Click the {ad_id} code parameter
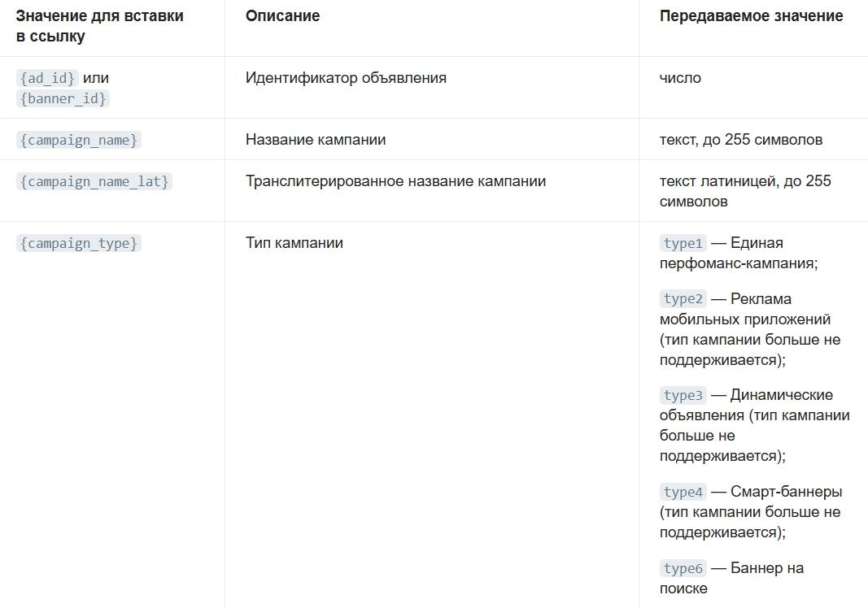The image size is (868, 608). tap(47, 78)
